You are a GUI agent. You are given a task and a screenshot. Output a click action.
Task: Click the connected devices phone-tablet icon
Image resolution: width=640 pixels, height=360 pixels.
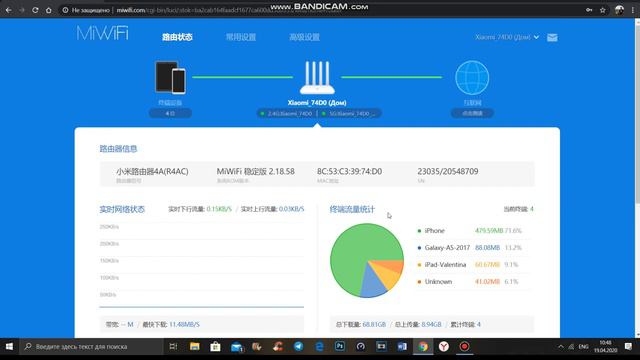pyautogui.click(x=170, y=77)
